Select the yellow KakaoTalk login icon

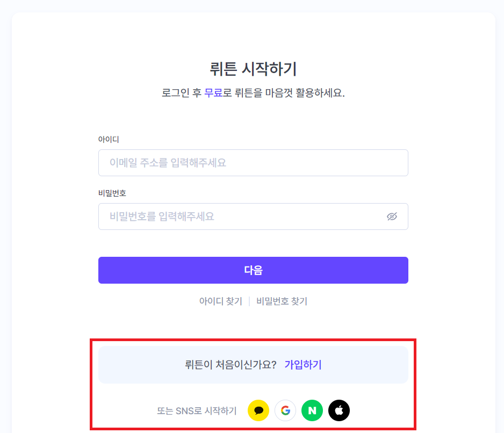(258, 410)
